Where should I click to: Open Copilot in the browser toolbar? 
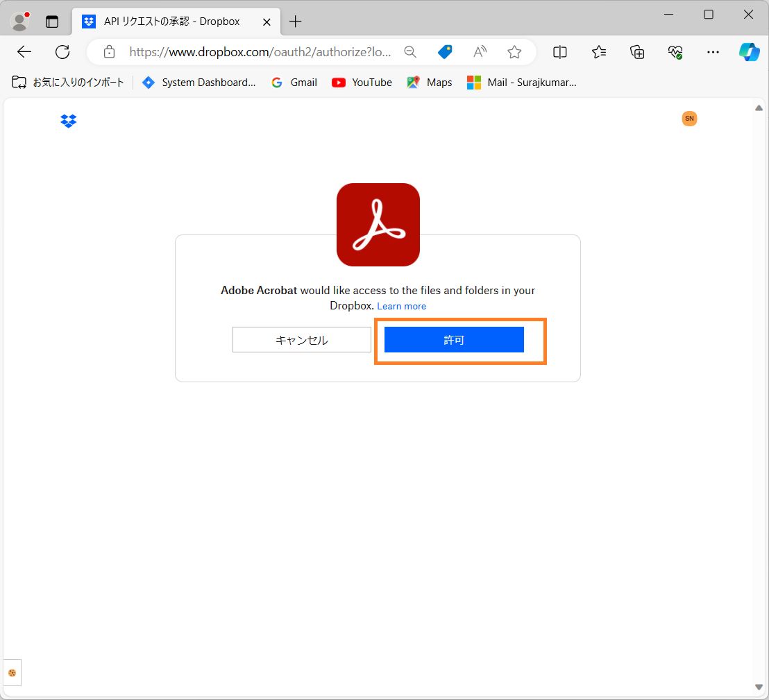tap(750, 52)
